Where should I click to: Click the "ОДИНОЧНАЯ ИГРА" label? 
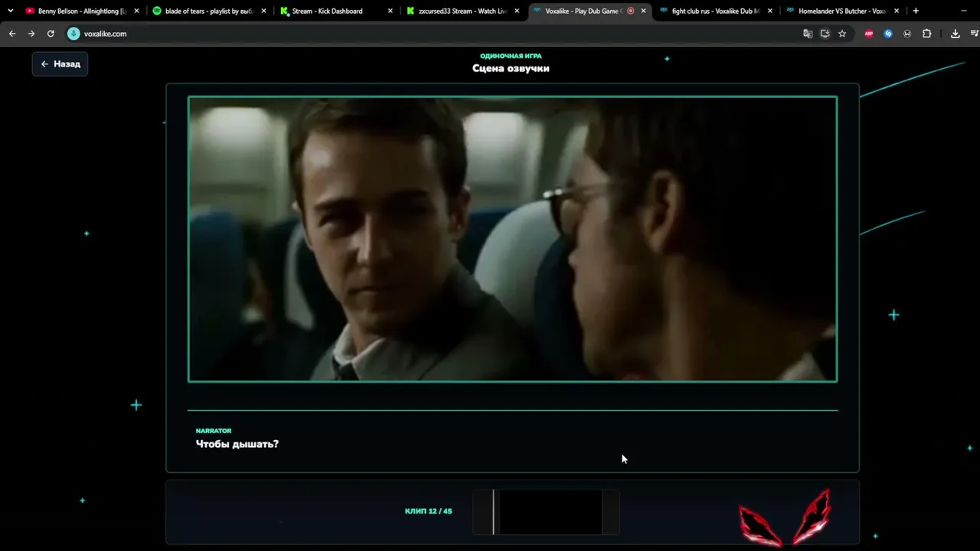(x=511, y=56)
